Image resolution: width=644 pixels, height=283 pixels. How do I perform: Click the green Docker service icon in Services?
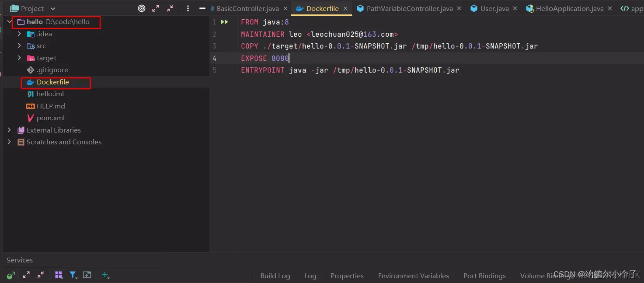[x=11, y=275]
